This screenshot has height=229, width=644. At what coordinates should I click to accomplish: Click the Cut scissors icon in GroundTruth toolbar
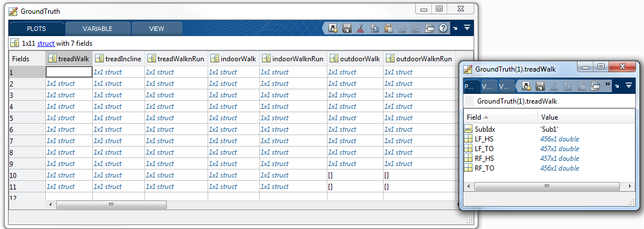coord(360,28)
